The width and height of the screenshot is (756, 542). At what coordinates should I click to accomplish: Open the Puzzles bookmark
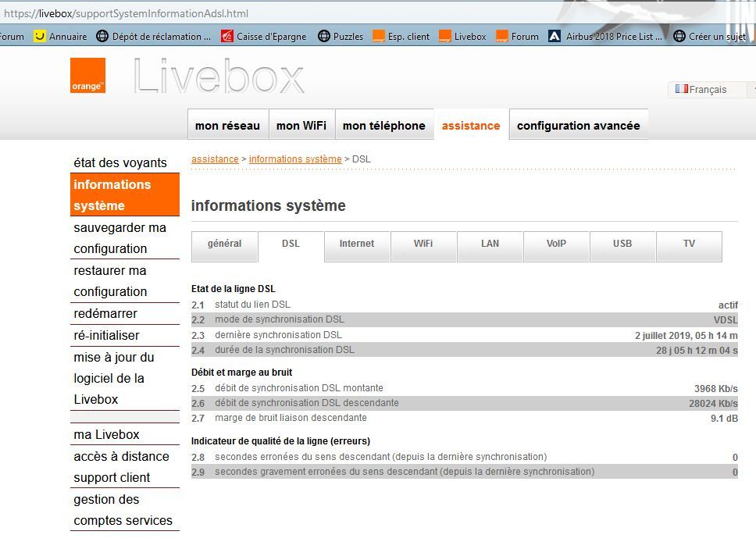tap(341, 36)
